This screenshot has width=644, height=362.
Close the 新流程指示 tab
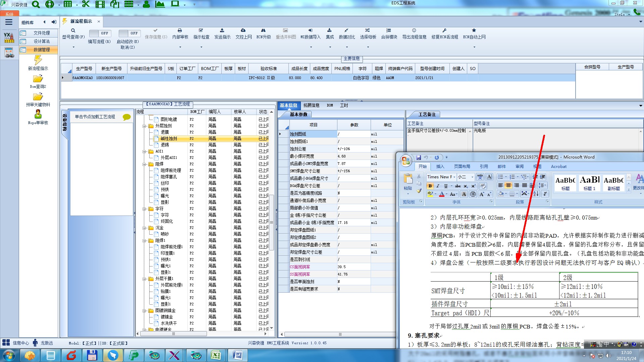[x=99, y=21]
